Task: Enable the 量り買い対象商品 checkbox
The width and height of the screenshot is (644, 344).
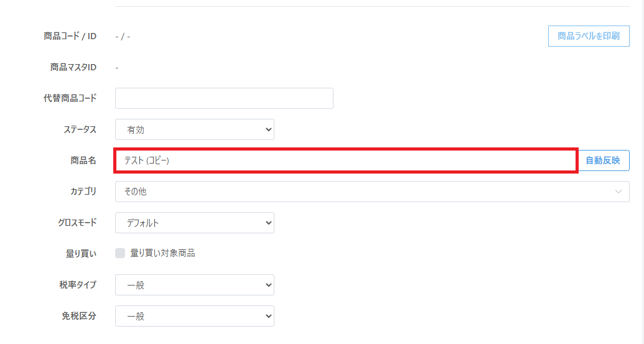Action: 120,253
